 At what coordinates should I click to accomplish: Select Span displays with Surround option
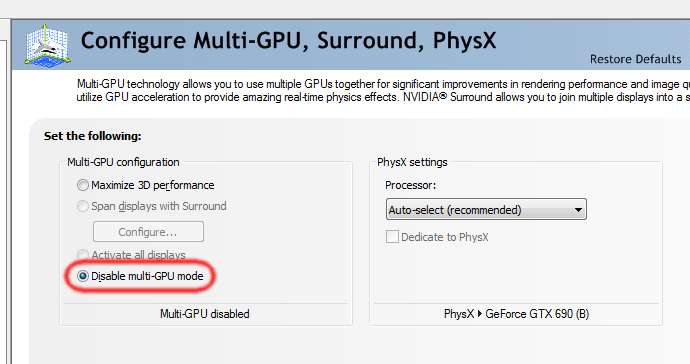point(83,206)
